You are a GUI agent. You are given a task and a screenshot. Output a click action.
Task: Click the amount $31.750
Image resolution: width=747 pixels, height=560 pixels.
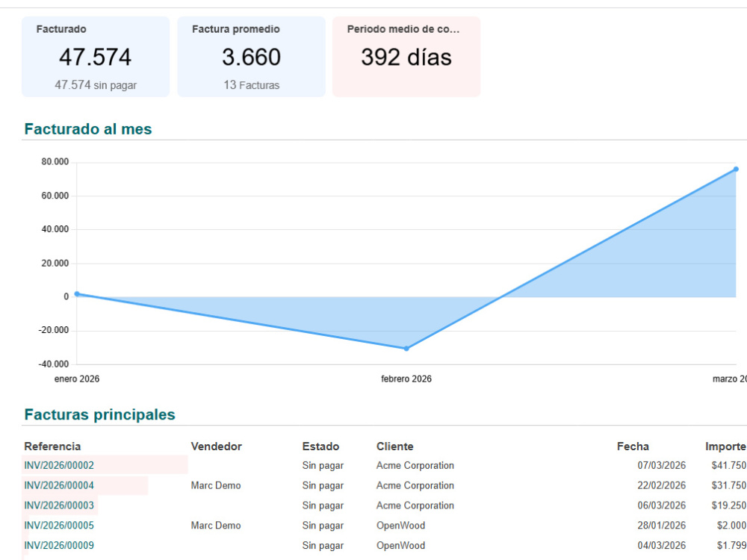pos(729,485)
